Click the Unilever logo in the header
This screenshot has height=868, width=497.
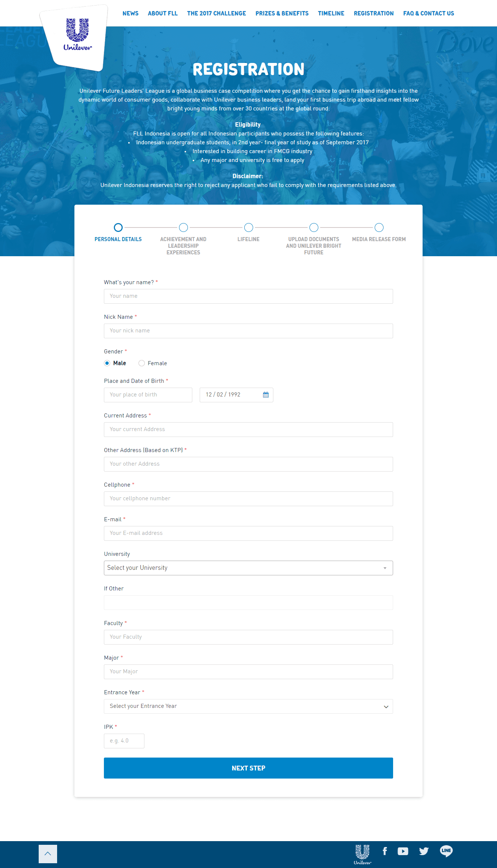click(x=77, y=35)
